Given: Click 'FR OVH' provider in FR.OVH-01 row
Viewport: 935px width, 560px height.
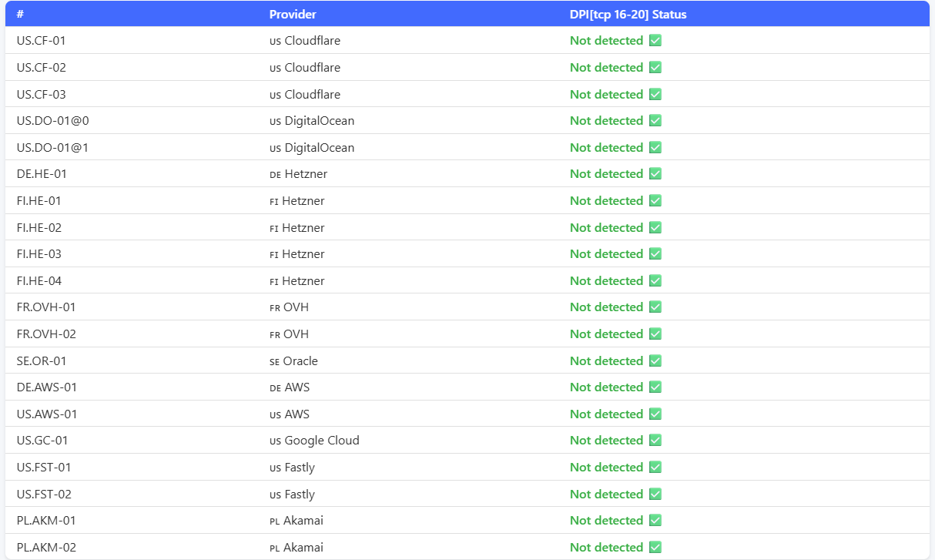Looking at the screenshot, I should 289,307.
